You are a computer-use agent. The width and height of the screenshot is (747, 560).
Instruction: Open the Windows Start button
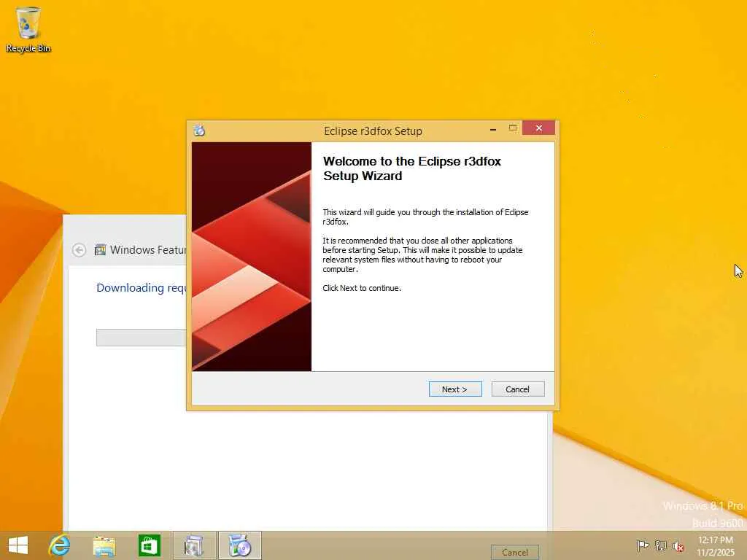(18, 545)
